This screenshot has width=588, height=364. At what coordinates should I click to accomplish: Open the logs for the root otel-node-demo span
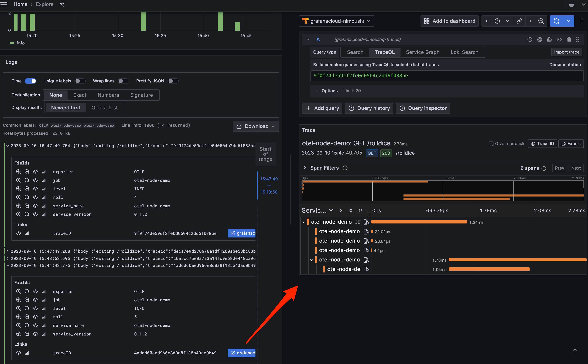click(x=367, y=222)
